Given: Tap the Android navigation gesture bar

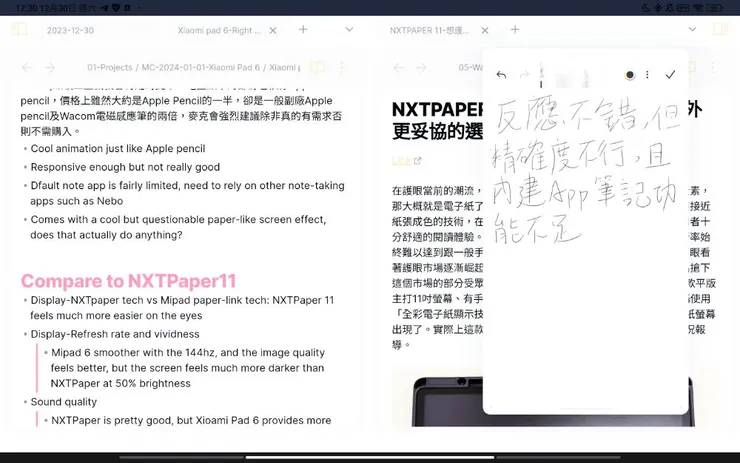Looking at the screenshot, I should (x=370, y=457).
